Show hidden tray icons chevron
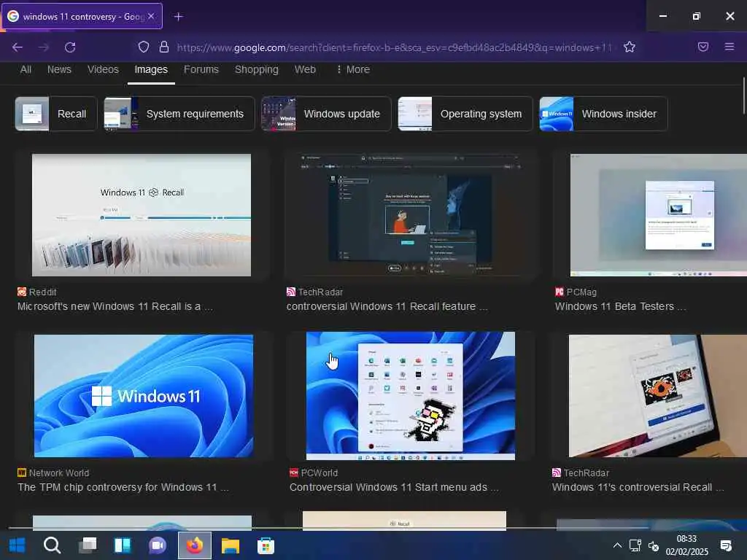 617,545
